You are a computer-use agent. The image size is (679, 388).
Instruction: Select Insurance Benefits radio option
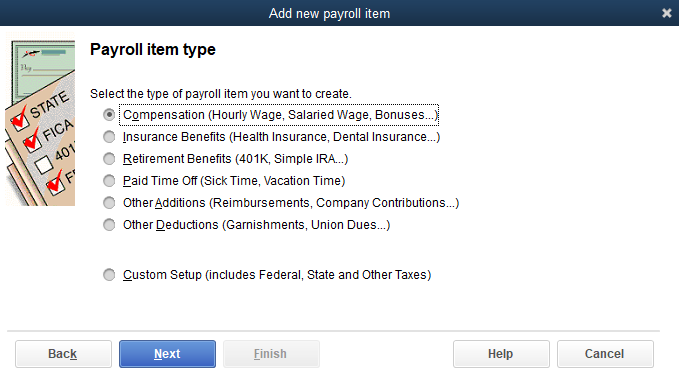[x=109, y=137]
